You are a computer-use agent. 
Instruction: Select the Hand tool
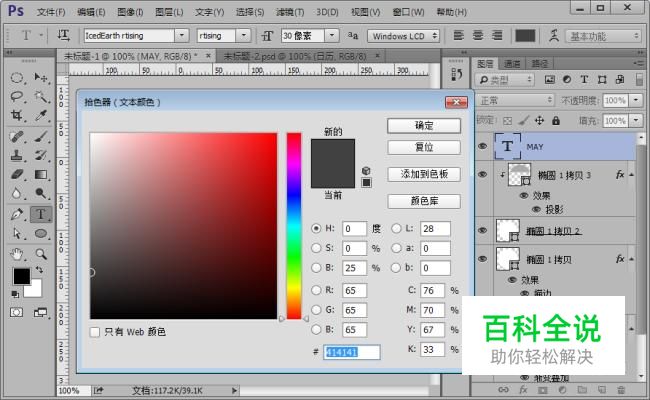17,254
